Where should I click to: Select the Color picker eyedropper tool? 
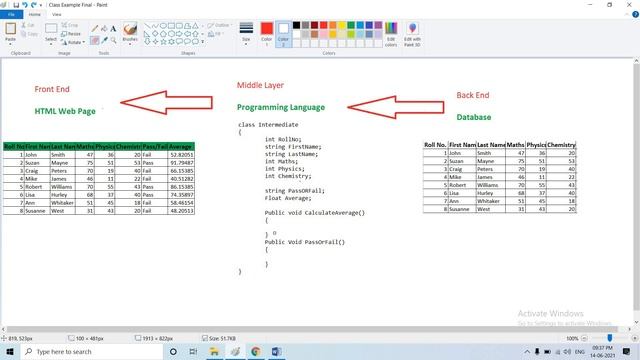coord(104,40)
